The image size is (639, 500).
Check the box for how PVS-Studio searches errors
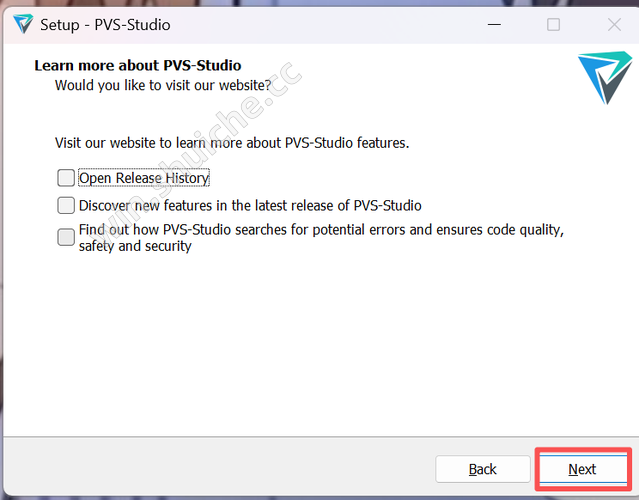pos(66,237)
